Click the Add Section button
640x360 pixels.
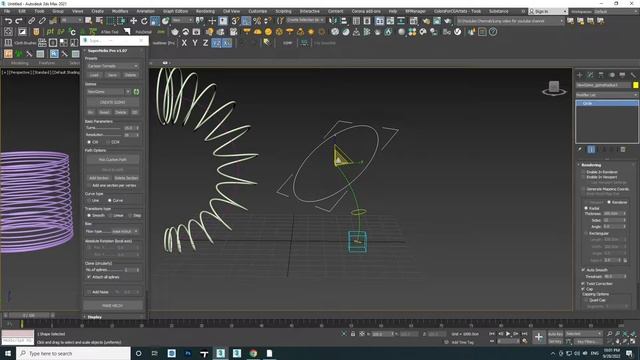[x=99, y=178]
